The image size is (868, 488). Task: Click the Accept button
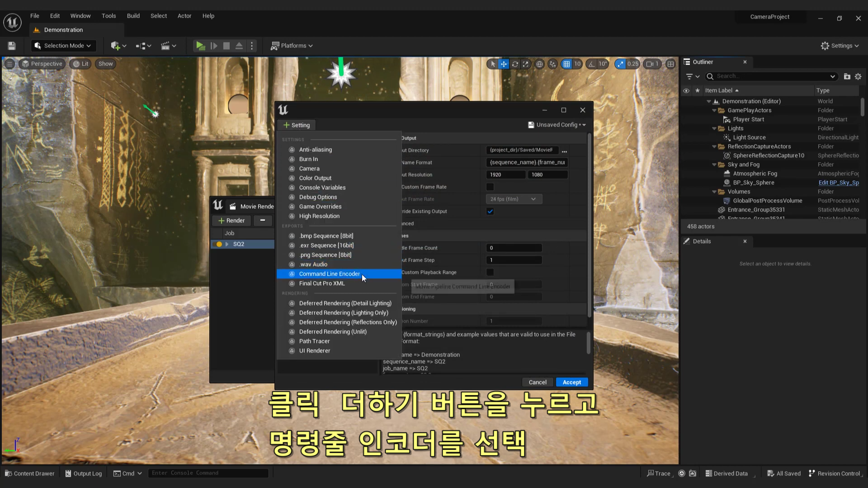pos(571,382)
